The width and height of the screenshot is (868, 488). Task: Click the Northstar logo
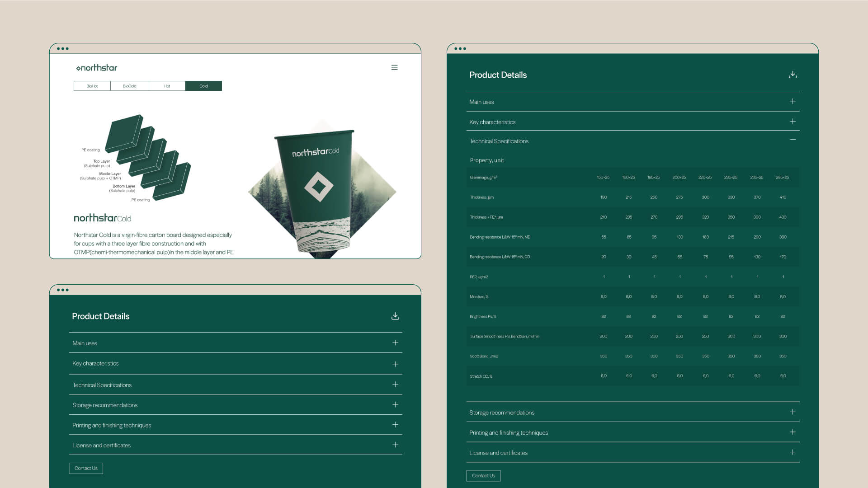pos(97,68)
